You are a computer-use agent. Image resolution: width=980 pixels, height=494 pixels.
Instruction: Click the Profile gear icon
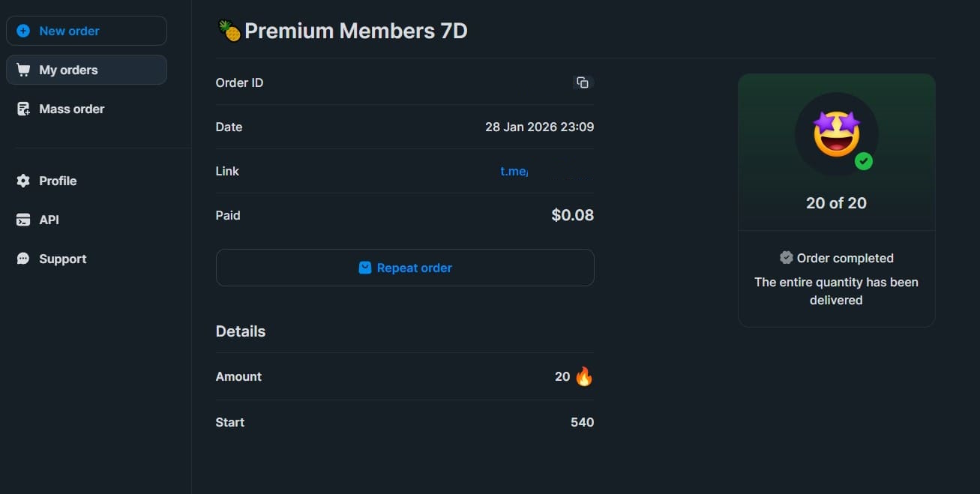pos(23,181)
